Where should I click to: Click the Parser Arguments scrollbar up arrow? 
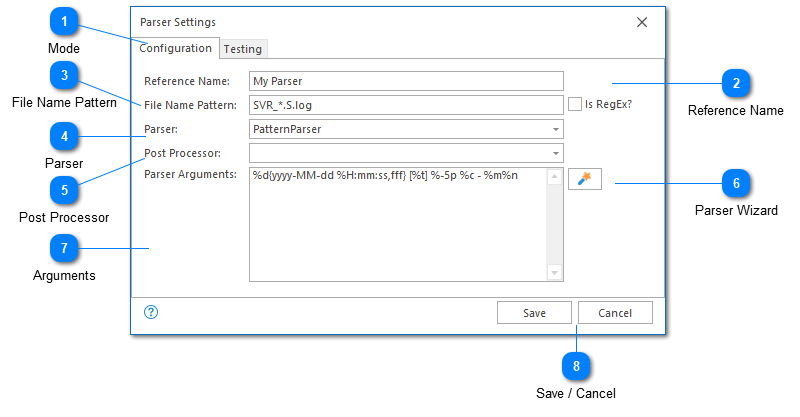click(x=554, y=177)
